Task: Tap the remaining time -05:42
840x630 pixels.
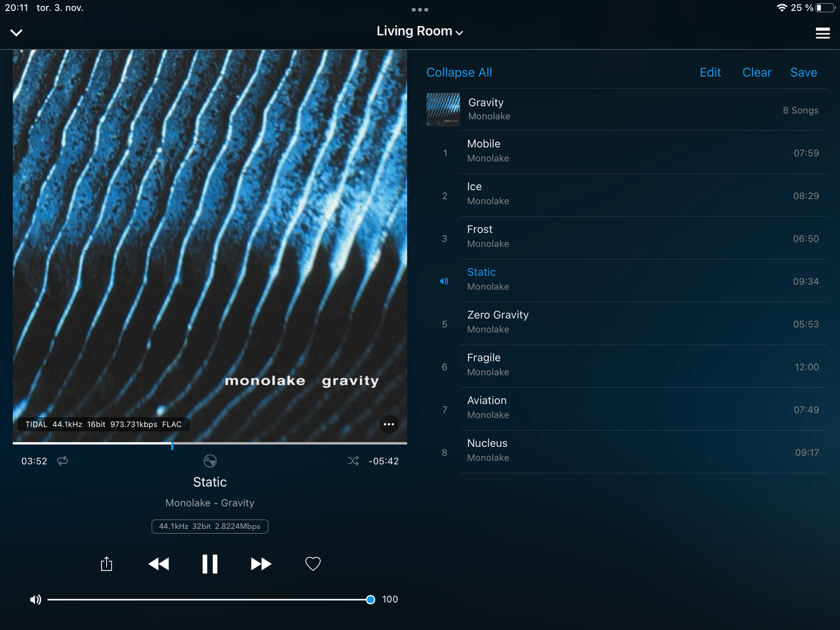Action: tap(384, 461)
